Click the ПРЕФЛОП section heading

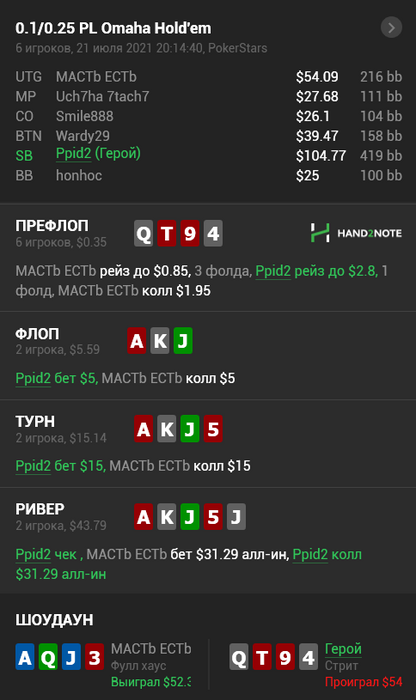point(52,226)
